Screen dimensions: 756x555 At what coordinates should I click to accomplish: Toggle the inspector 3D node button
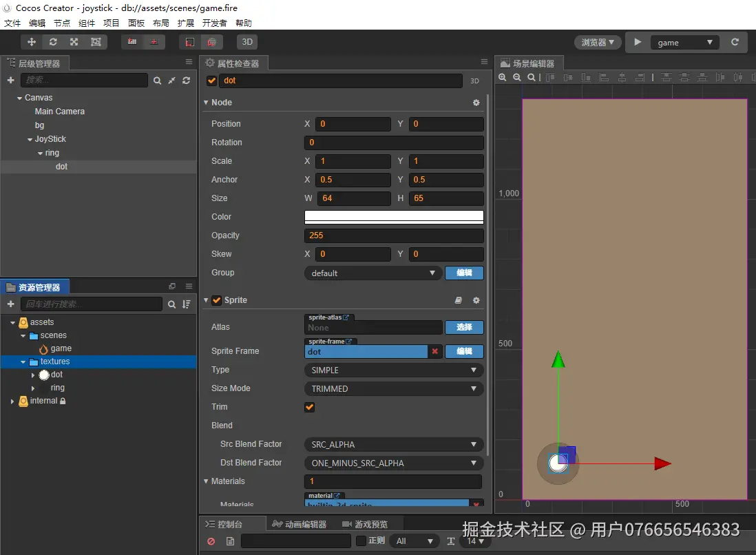pyautogui.click(x=475, y=81)
